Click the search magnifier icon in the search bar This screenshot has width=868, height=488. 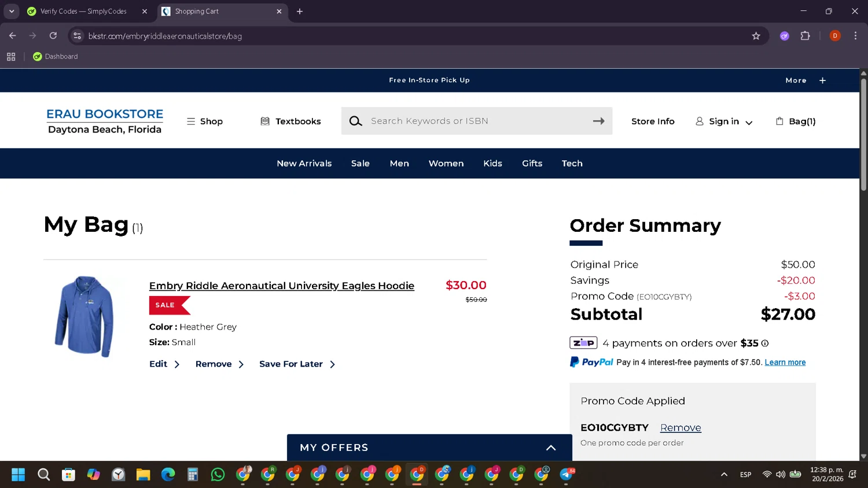[356, 121]
